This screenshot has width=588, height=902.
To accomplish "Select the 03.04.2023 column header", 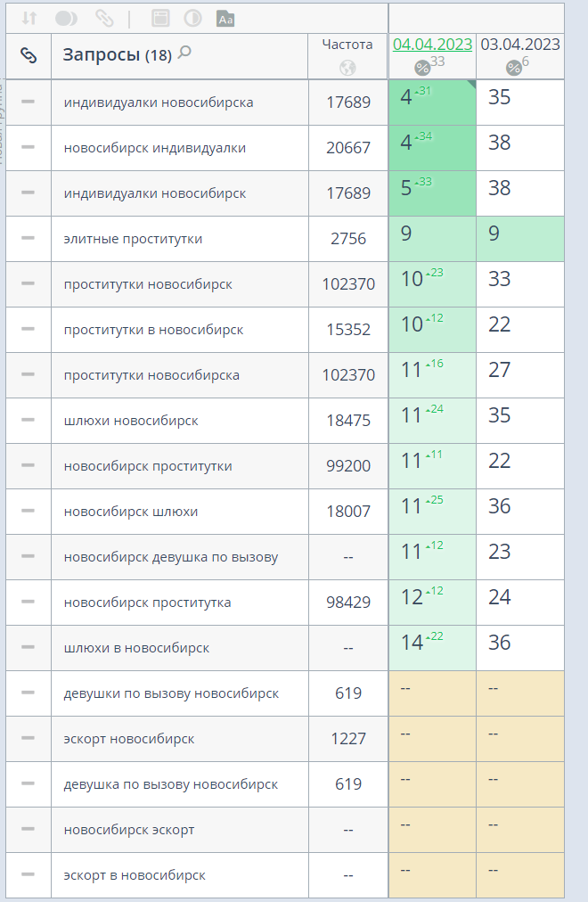I will tap(520, 45).
